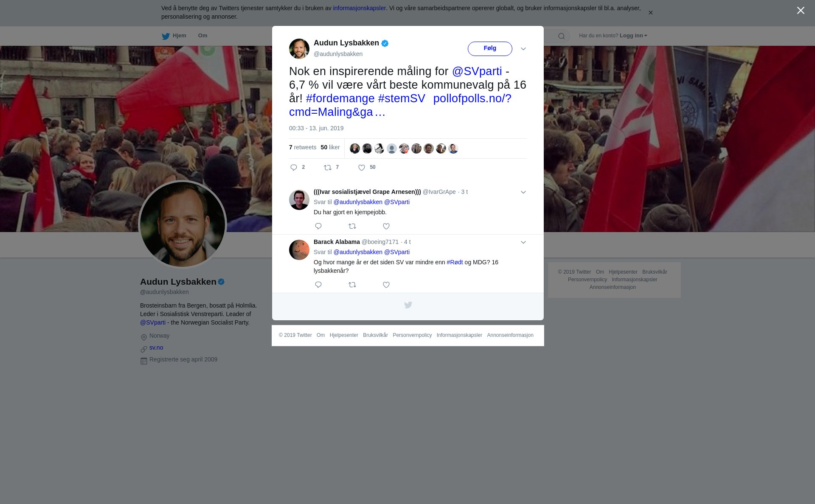The height and width of the screenshot is (504, 815).
Task: Open Audun Lysbakken's large profile photo
Action: point(183,225)
